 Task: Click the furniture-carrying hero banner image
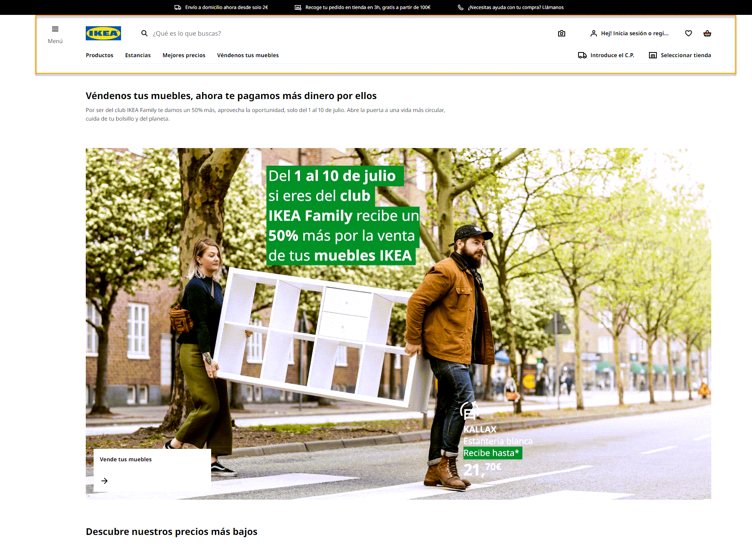pyautogui.click(x=398, y=323)
